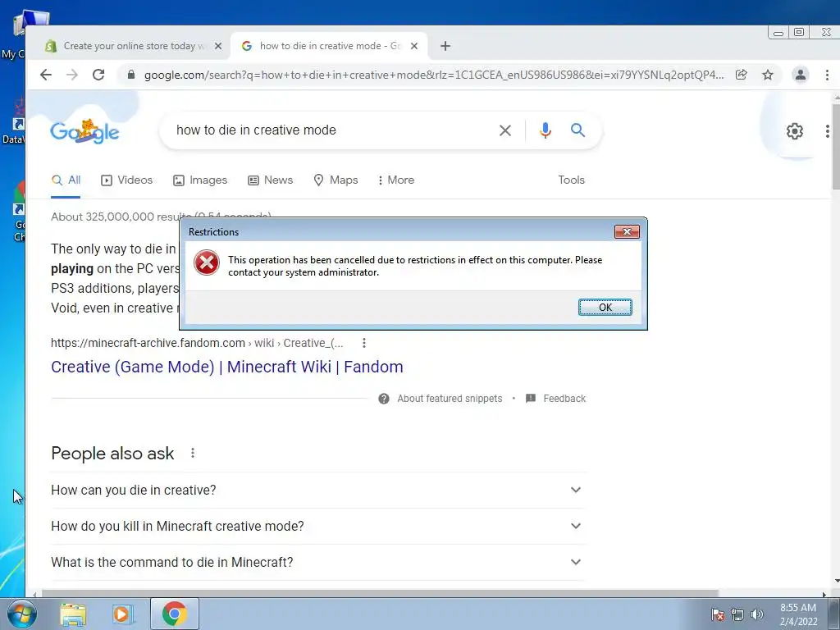The image size is (840, 630).
Task: Submit search with the magnifier icon
Action: coord(577,130)
